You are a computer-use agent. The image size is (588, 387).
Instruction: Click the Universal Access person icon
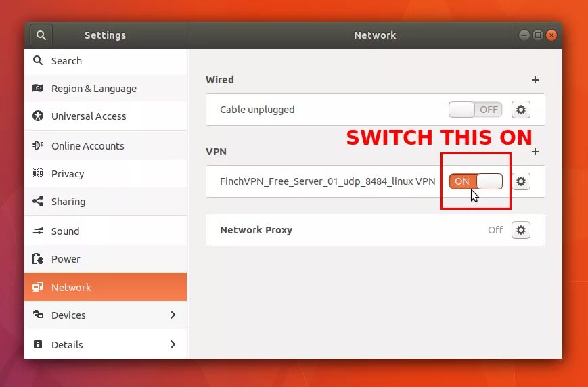[x=38, y=116]
